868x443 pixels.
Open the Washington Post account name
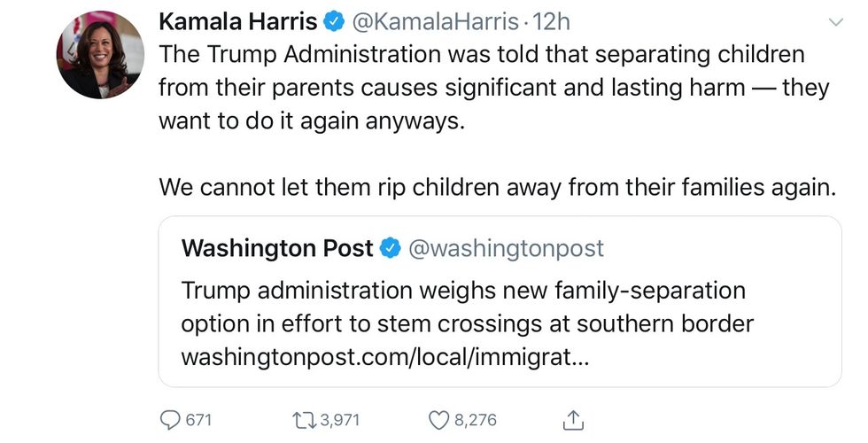click(x=276, y=249)
